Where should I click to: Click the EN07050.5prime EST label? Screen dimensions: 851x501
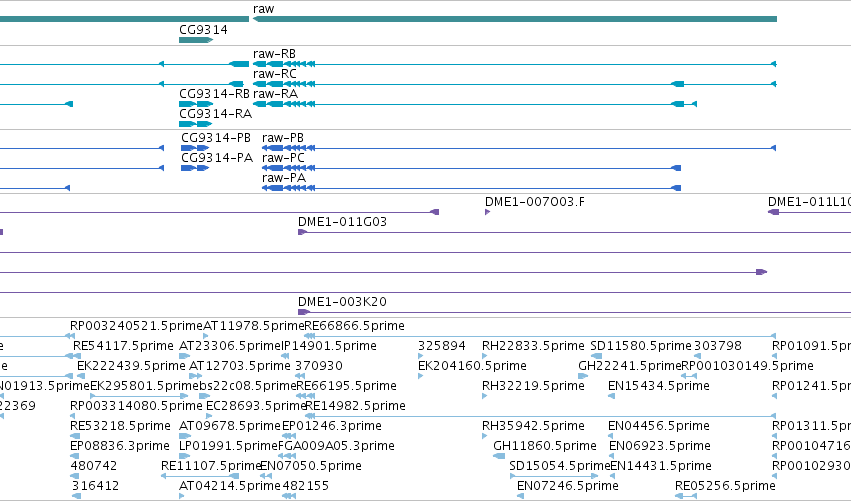pos(311,466)
